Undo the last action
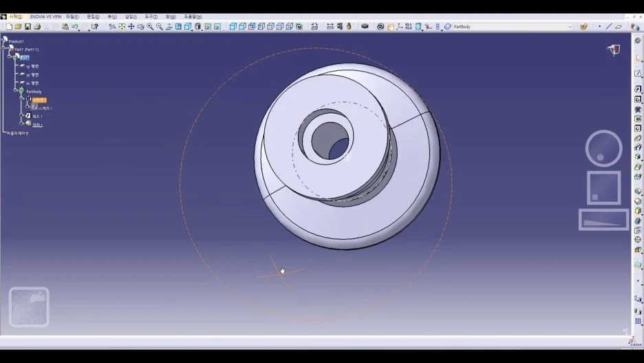 click(75, 27)
